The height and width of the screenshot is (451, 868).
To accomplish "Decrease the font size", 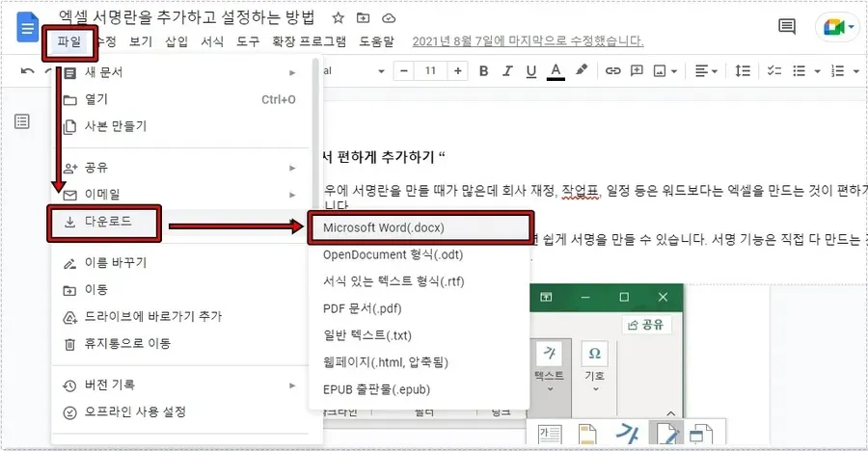I will [404, 71].
